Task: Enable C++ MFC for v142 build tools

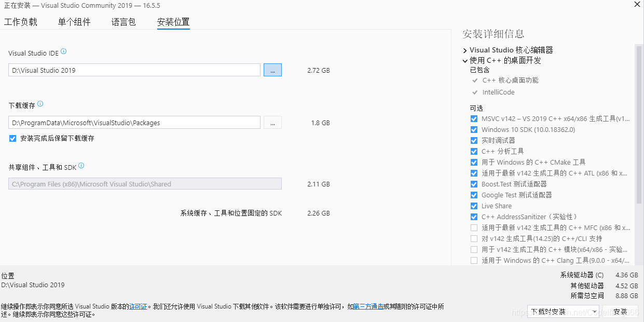Action: tap(474, 228)
